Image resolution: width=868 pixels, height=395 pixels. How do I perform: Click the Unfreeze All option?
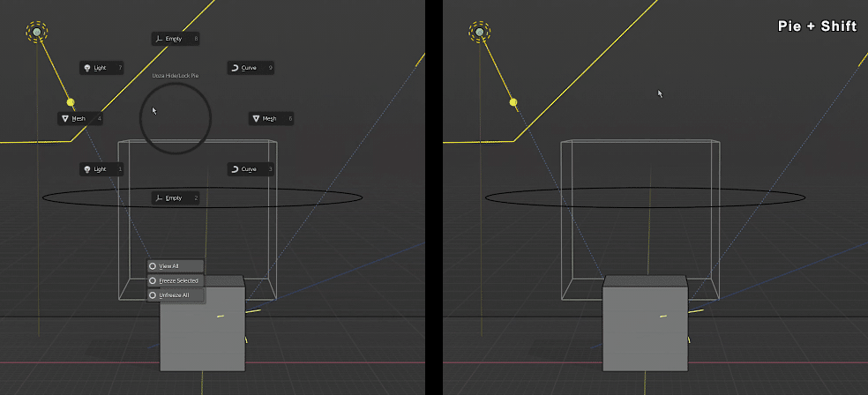[x=176, y=294]
